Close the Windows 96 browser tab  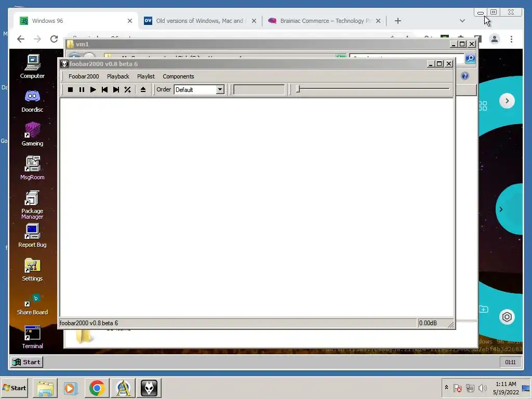coord(129,21)
